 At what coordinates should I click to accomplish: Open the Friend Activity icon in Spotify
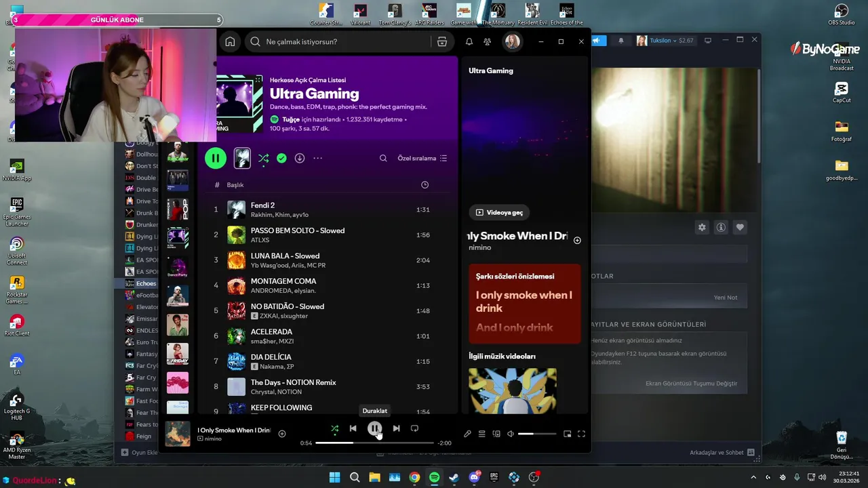(487, 41)
